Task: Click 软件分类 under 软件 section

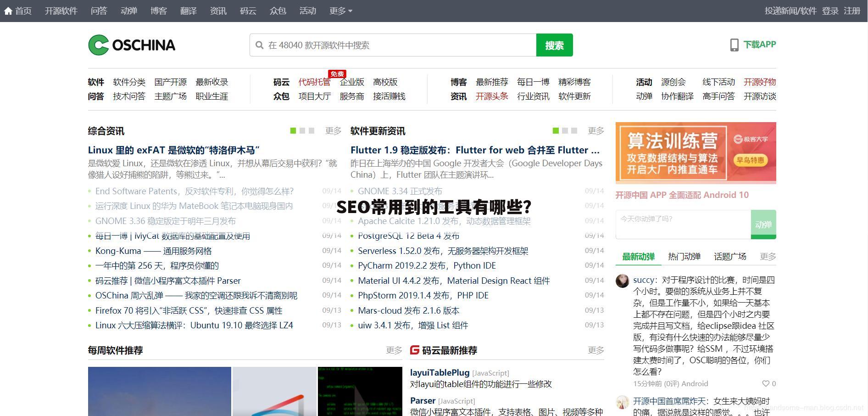Action: [x=129, y=82]
